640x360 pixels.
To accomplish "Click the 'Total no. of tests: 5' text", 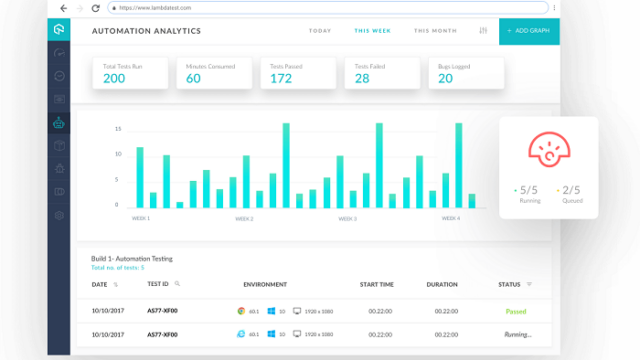I will [x=118, y=268].
